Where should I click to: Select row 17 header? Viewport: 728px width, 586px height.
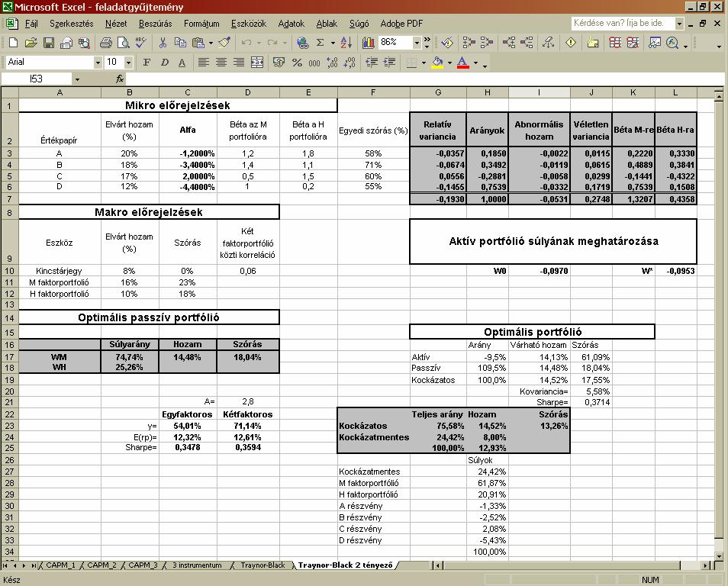[9, 357]
